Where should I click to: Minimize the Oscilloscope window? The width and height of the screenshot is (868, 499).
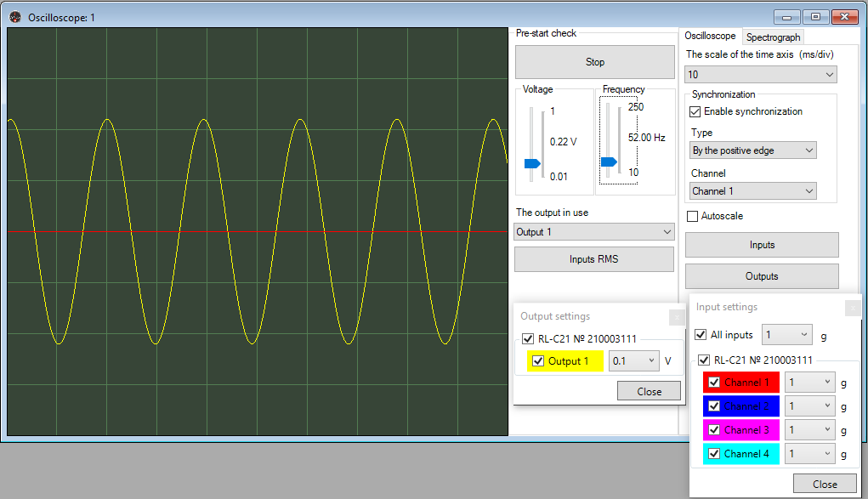tap(786, 17)
